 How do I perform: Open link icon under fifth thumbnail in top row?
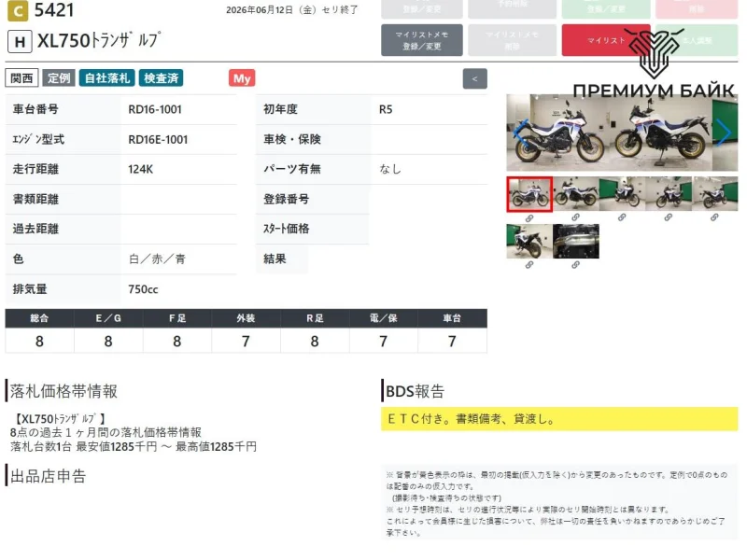point(714,217)
